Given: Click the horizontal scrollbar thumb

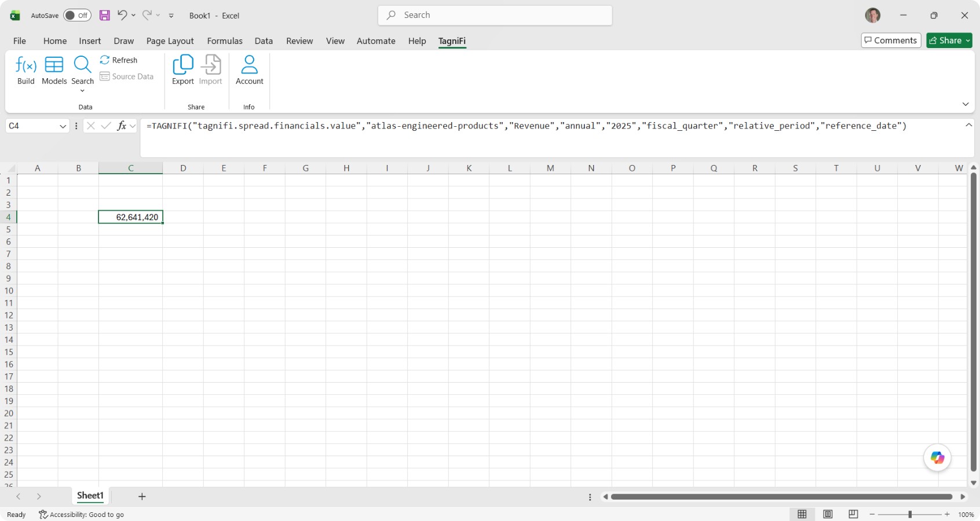Looking at the screenshot, I should [x=781, y=497].
